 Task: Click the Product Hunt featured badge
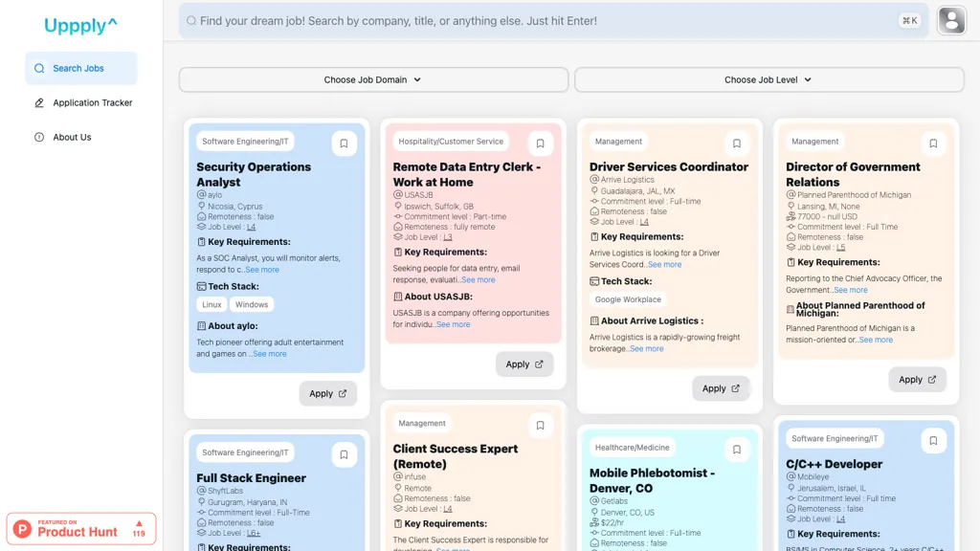click(81, 528)
